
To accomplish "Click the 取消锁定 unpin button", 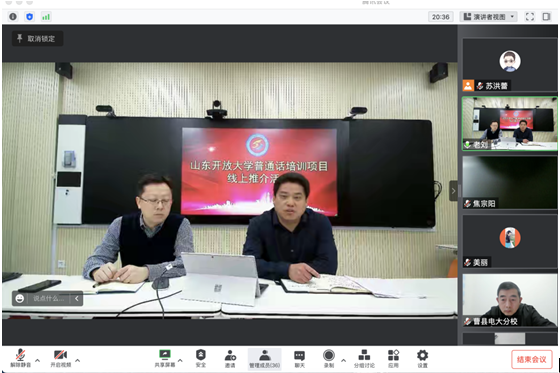I will pyautogui.click(x=38, y=39).
